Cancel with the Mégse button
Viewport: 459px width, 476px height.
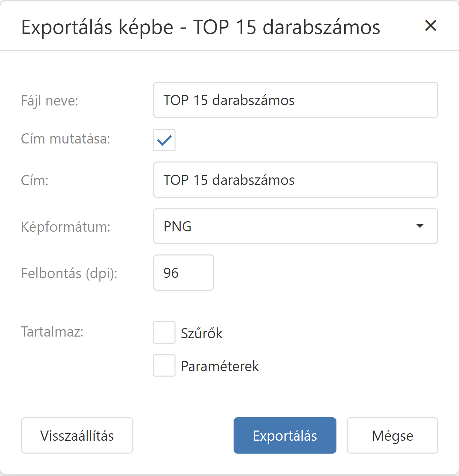click(x=392, y=436)
